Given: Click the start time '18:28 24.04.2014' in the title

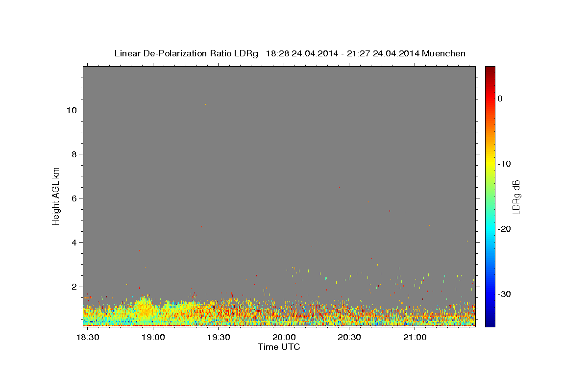Looking at the screenshot, I should click(x=301, y=53).
